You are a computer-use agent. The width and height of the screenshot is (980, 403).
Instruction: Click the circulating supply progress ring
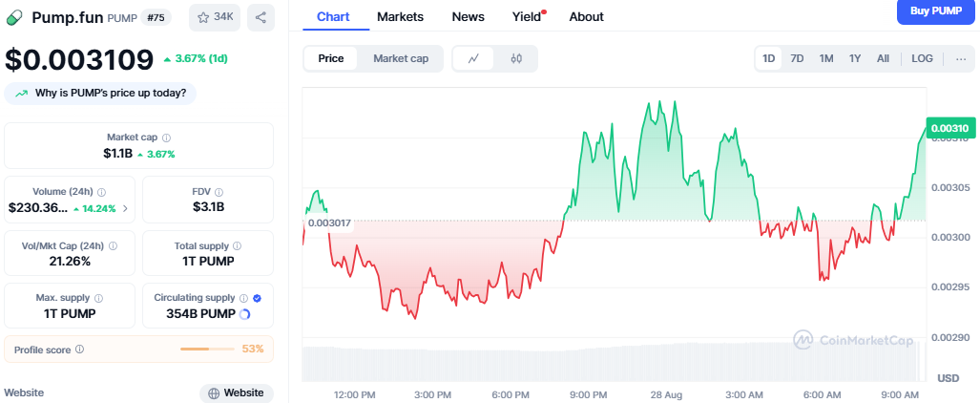[x=244, y=314]
